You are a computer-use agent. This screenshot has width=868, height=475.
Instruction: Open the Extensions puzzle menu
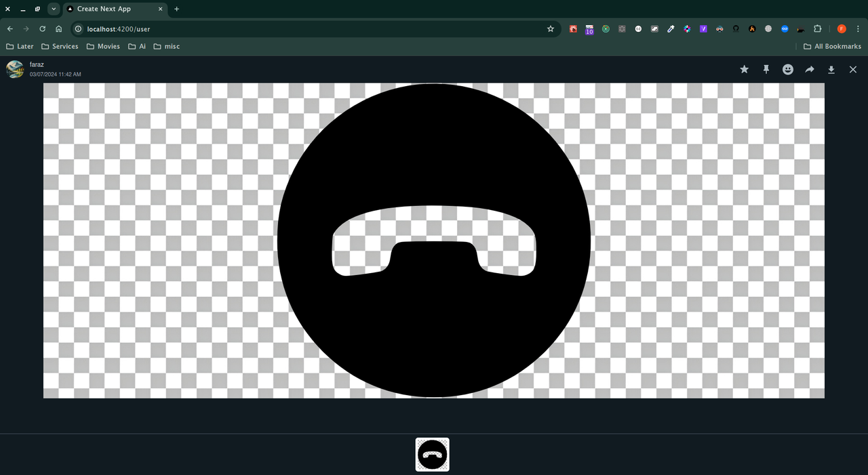(x=817, y=29)
